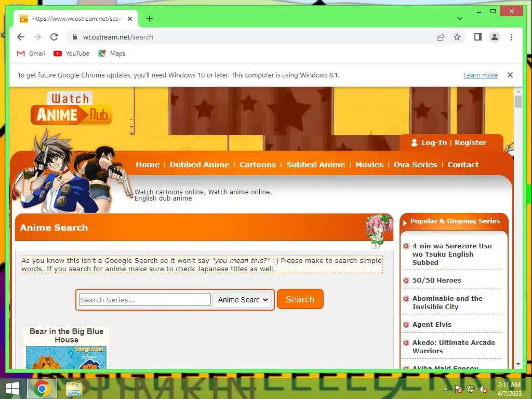
Task: Open the Maps bookmark
Action: [x=112, y=54]
